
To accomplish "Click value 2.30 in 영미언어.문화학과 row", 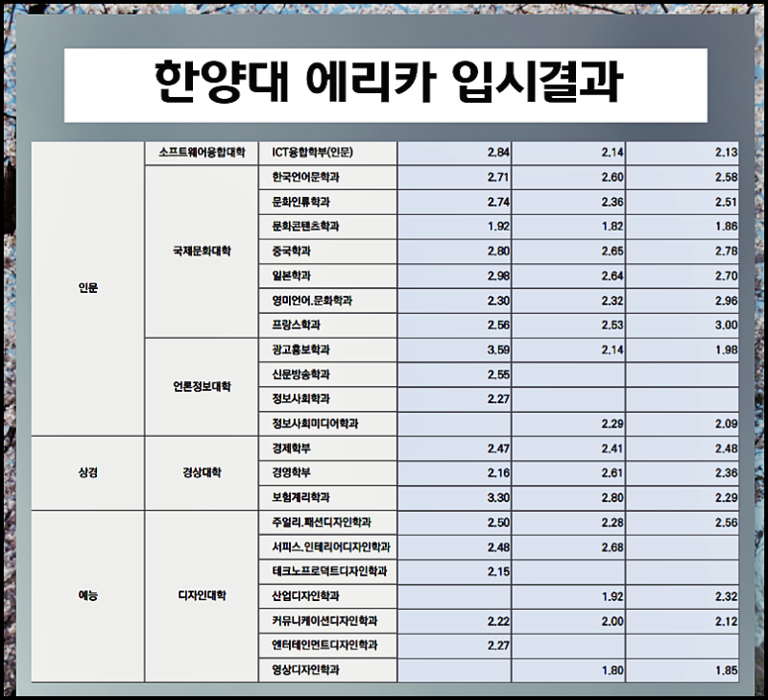I will pos(498,301).
